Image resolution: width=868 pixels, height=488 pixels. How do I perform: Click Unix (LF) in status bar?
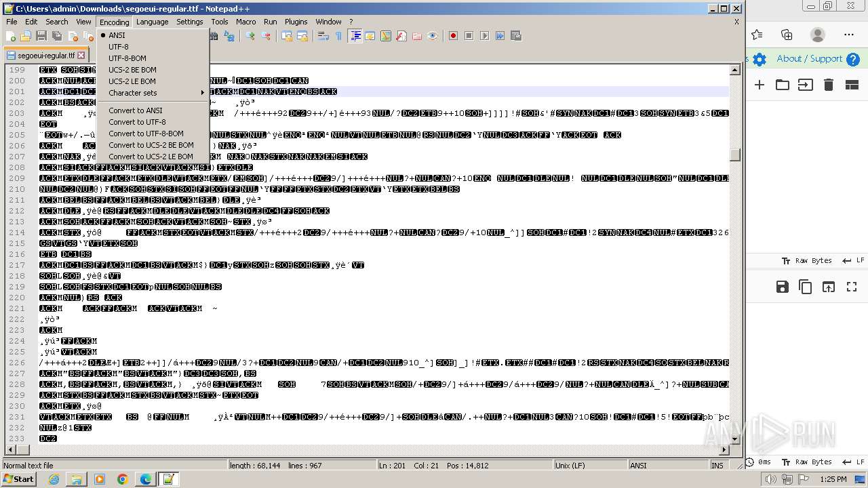(x=590, y=466)
